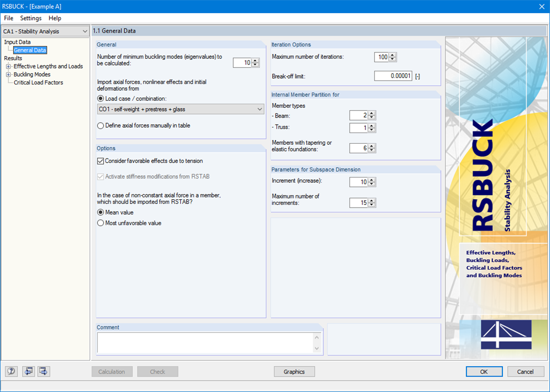Jump to previous table using left arrow icon

point(28,371)
